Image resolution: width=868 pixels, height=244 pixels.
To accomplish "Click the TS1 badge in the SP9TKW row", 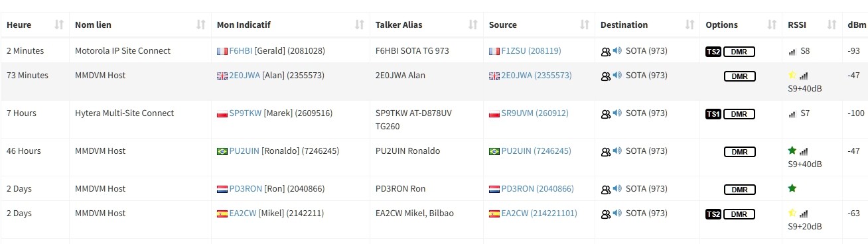I will click(x=713, y=114).
